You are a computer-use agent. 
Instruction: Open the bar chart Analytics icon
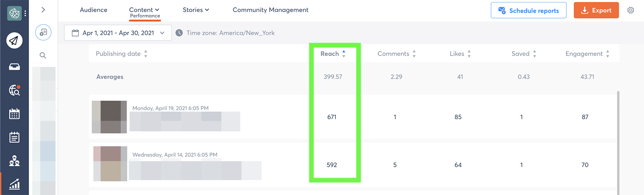pyautogui.click(x=14, y=184)
